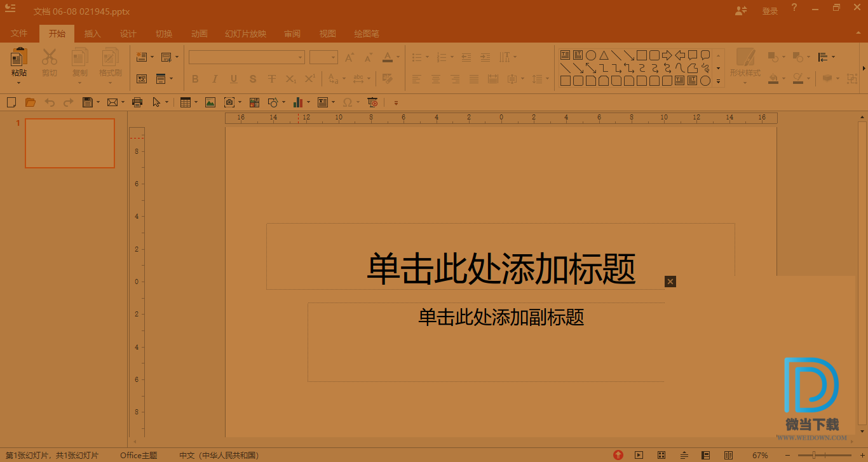Select slide 1 thumbnail
This screenshot has width=868, height=462.
(x=70, y=143)
